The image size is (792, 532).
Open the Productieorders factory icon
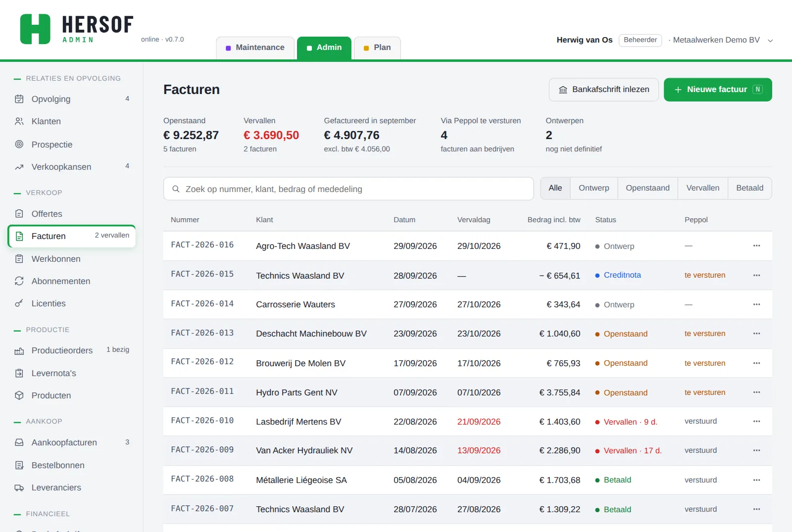tap(19, 351)
